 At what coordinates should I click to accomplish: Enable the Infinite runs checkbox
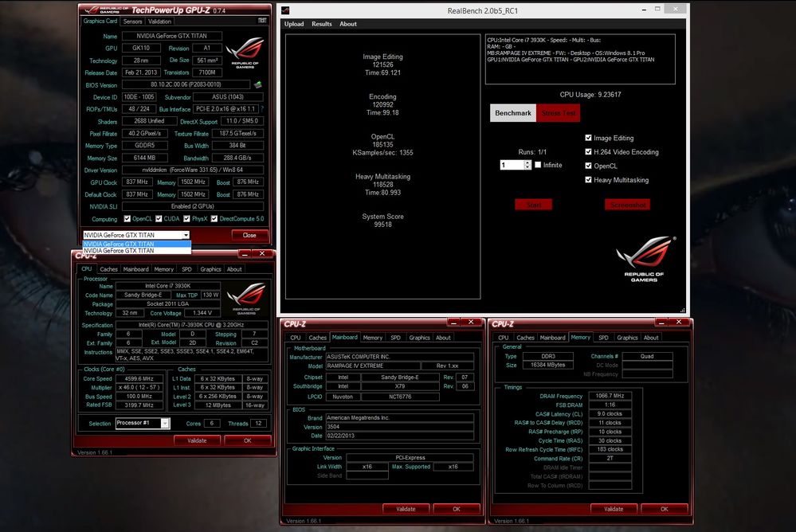pos(538,165)
